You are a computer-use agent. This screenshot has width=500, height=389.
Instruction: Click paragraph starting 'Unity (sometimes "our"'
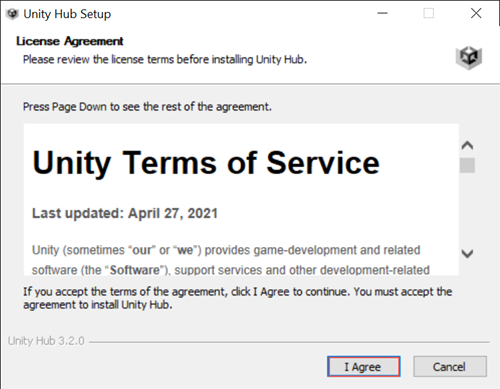[231, 260]
